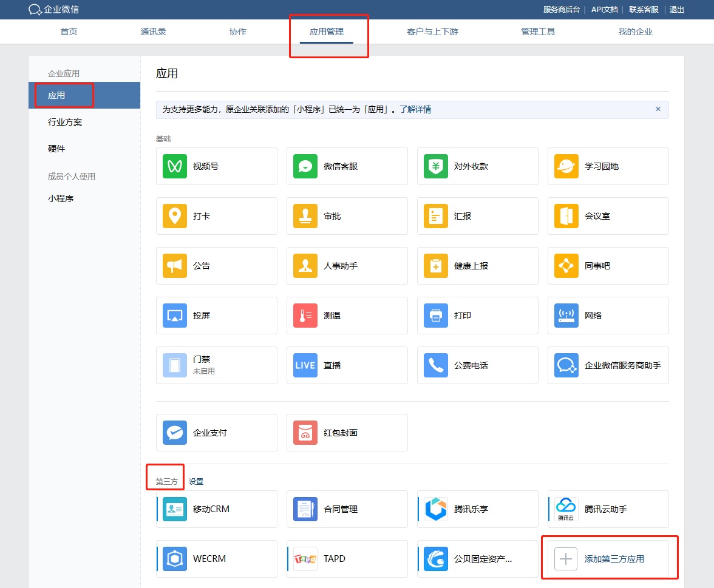The width and height of the screenshot is (714, 588).
Task: Click the 对外收款 shield icon
Action: pyautogui.click(x=436, y=166)
